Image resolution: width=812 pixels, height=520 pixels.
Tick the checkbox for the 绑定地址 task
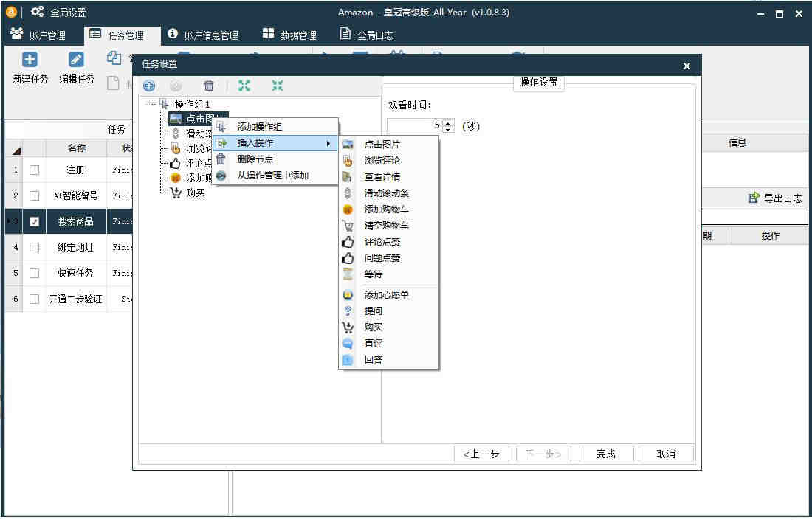[x=34, y=247]
